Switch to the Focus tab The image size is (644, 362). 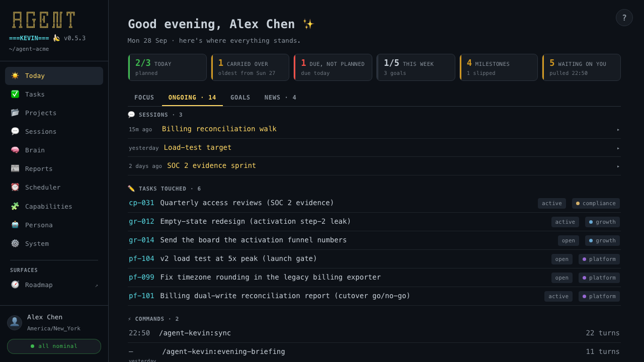click(144, 98)
